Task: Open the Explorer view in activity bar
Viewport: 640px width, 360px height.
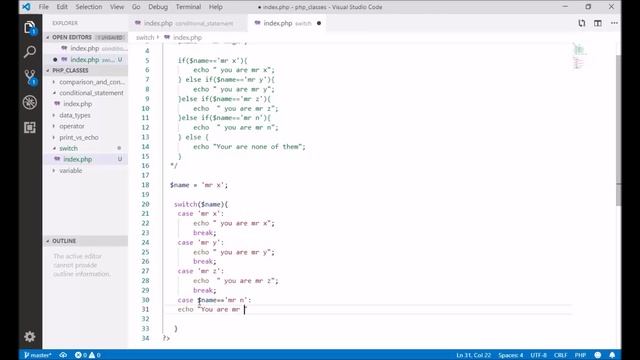Action: [x=30, y=28]
